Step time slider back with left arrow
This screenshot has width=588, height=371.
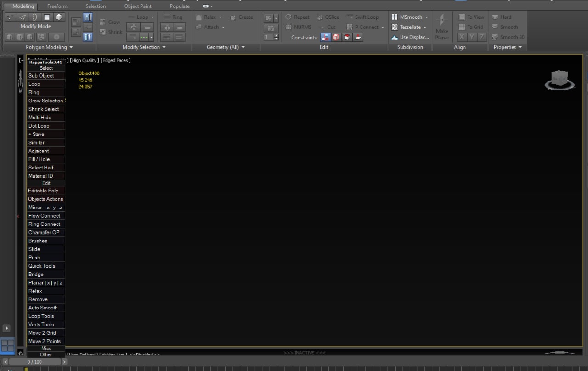5,362
